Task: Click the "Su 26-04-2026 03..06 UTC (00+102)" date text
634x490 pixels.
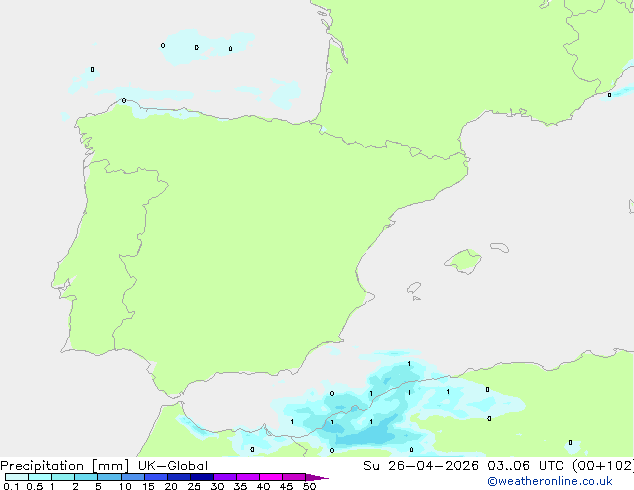Action: point(498,466)
